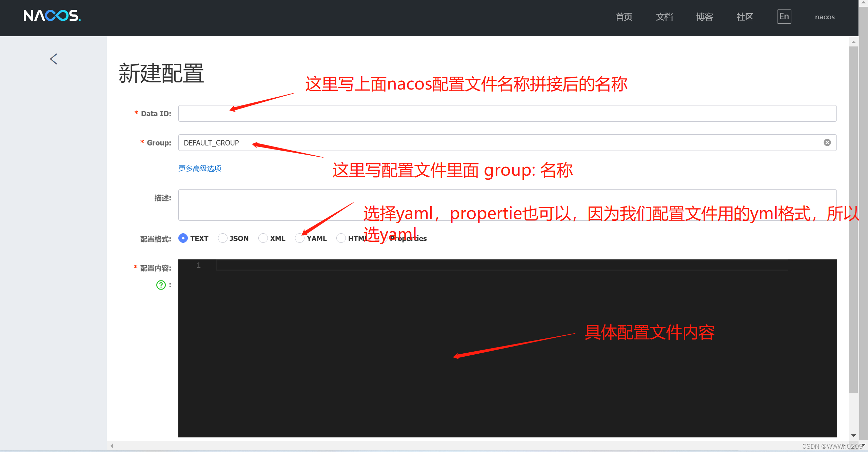Select the TEXT format radio button
Screen dimensions: 868x452
(x=183, y=238)
